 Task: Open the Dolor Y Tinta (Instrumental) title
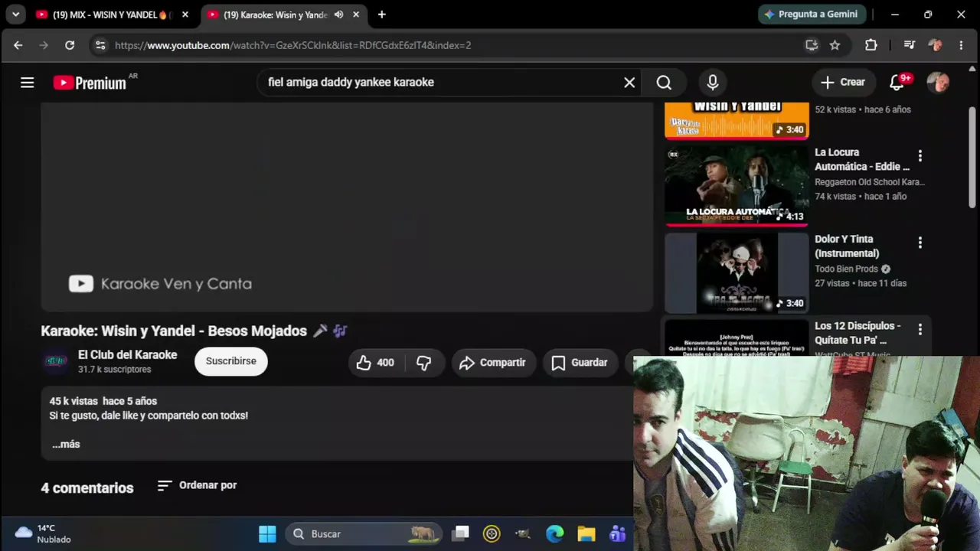coord(847,246)
